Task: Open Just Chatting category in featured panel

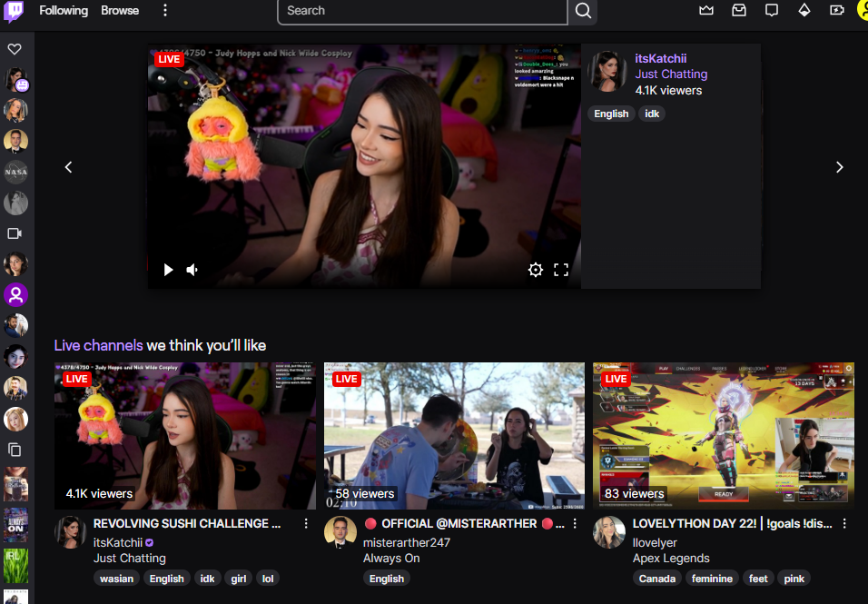Action: [x=671, y=74]
